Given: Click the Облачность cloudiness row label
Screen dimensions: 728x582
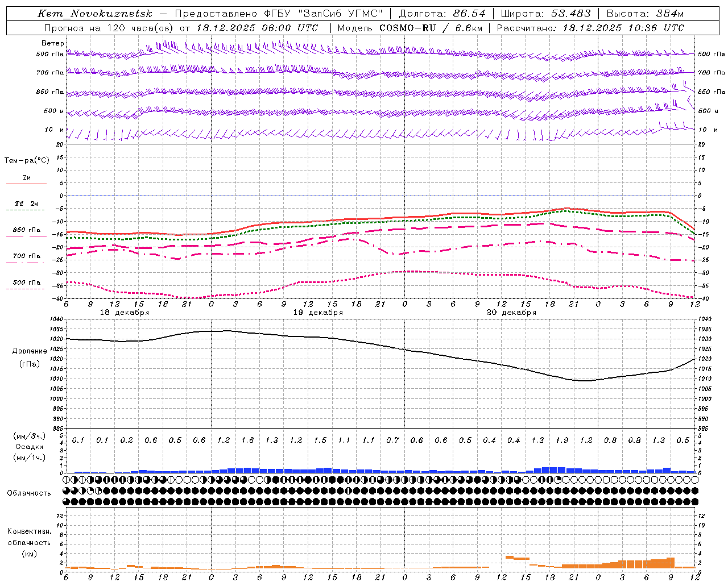Looking at the screenshot, I should [x=29, y=493].
